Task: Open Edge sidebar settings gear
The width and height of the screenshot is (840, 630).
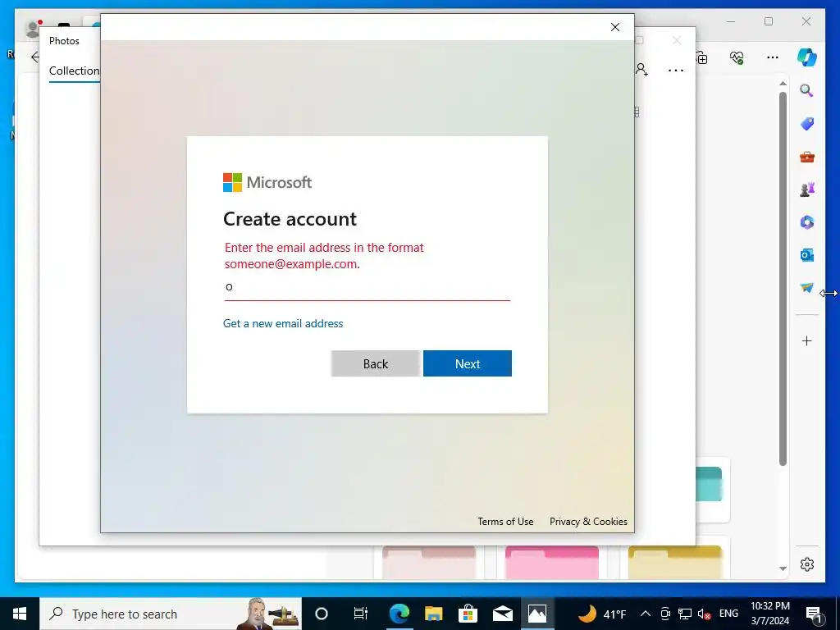Action: [807, 564]
